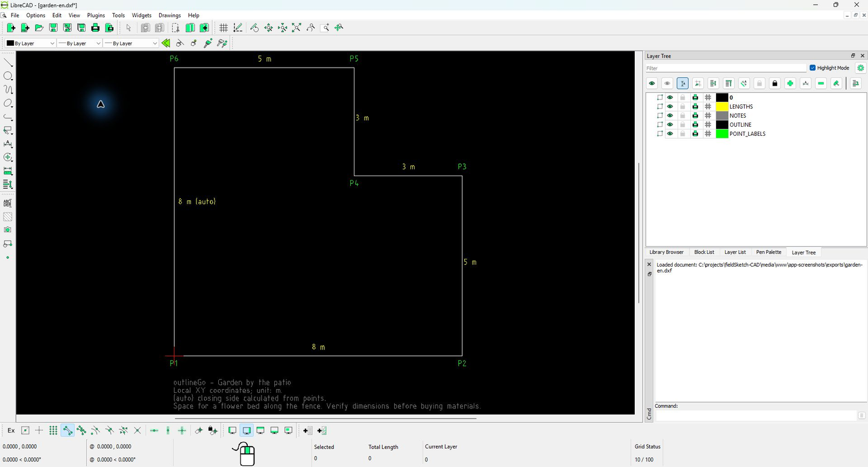This screenshot has height=467, width=868.
Task: Select the Hatch tool in left sidebar
Action: (x=8, y=217)
